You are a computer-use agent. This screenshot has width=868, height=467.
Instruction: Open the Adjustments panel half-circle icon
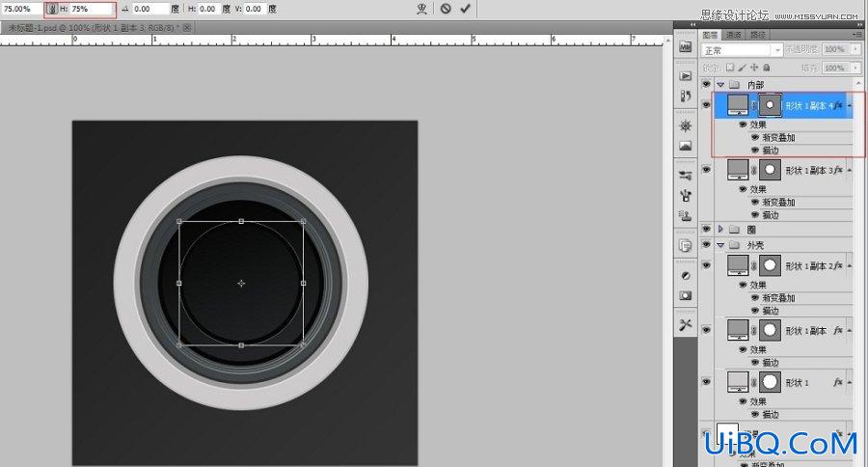686,275
